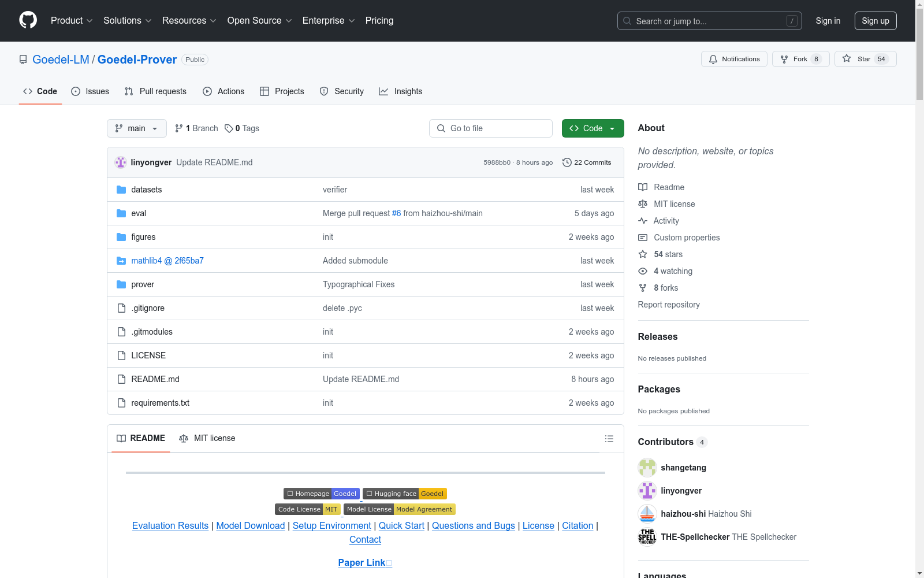
Task: Click the Notifications bell icon
Action: [713, 59]
